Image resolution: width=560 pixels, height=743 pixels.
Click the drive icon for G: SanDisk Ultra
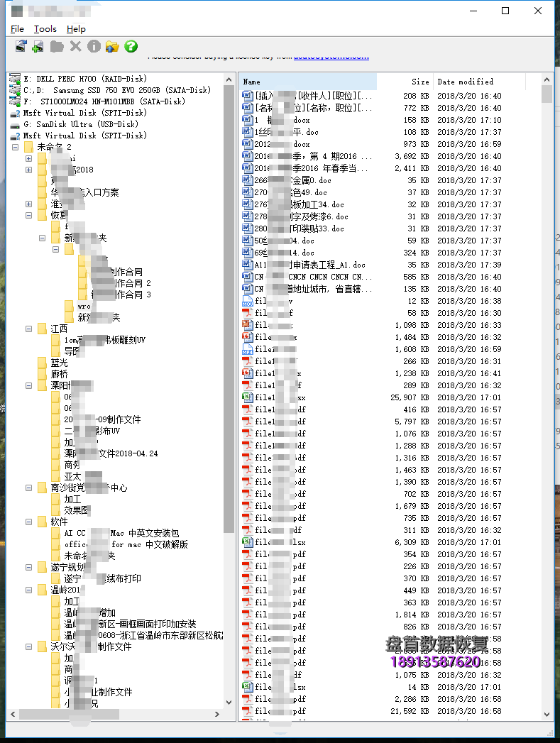[x=15, y=125]
